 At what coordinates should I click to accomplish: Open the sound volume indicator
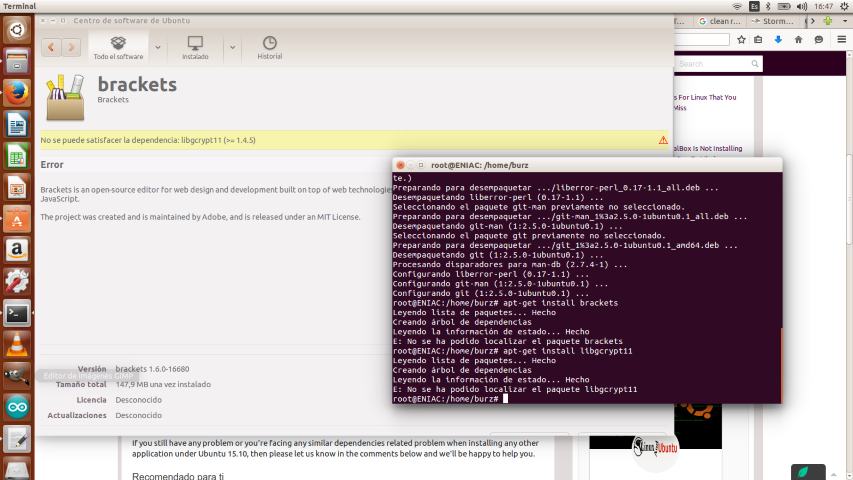(x=802, y=7)
